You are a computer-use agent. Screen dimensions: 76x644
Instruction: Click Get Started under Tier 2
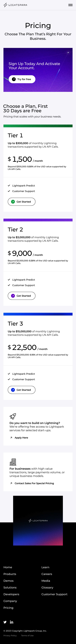point(22,296)
